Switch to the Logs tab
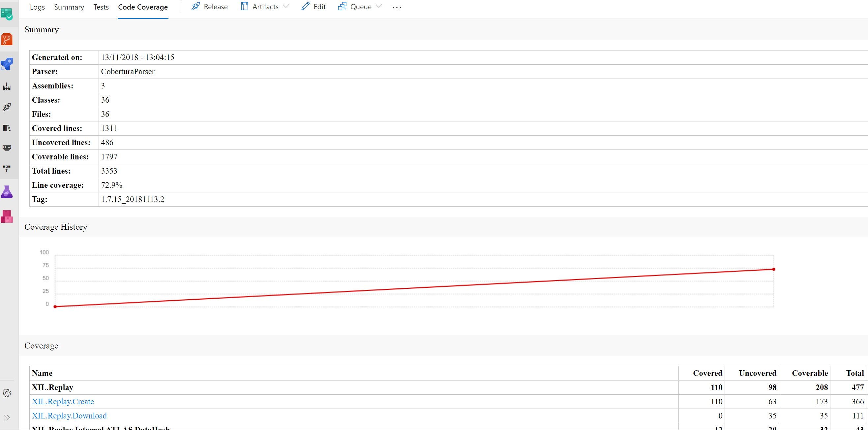868x430 pixels. pyautogui.click(x=37, y=7)
